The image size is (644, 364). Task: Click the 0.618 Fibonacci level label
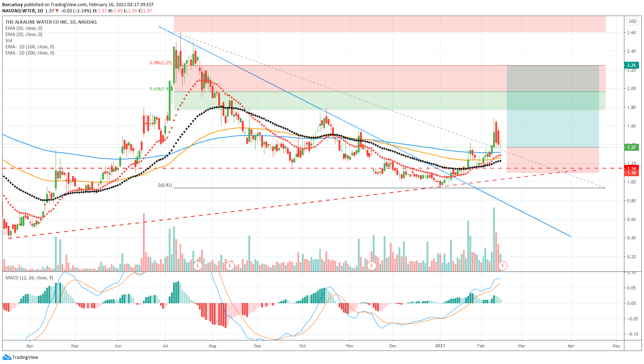(x=160, y=89)
